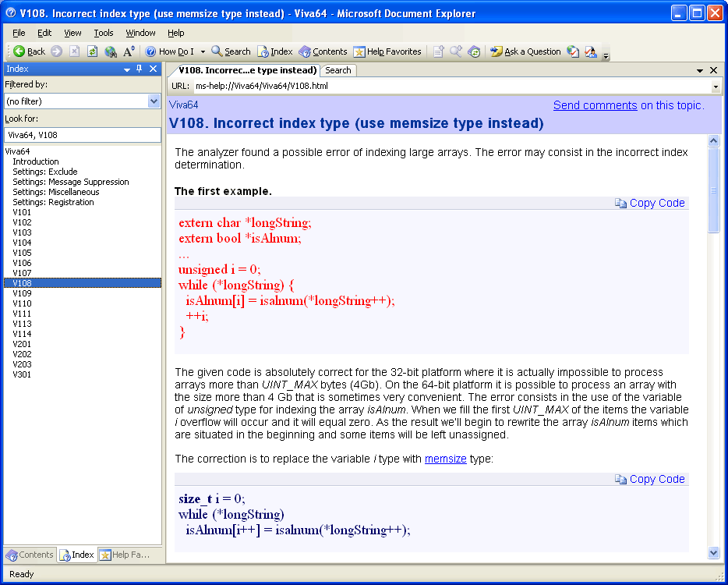This screenshot has height=585, width=728.
Task: Select Introduction in the index list
Action: 36,161
